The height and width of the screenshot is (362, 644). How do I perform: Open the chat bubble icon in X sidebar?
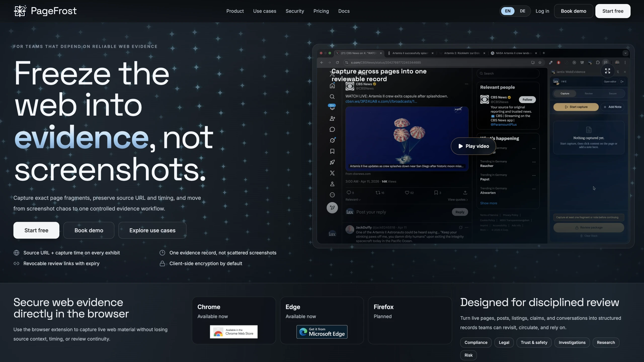click(x=332, y=129)
